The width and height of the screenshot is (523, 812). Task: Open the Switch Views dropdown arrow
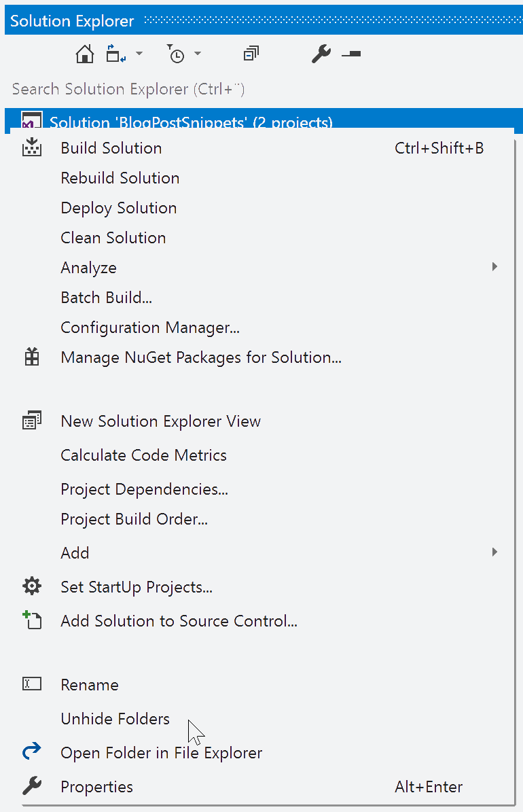pyautogui.click(x=139, y=54)
